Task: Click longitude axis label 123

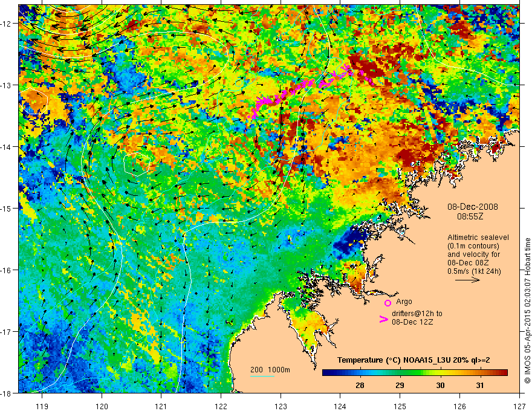Action: (x=281, y=406)
